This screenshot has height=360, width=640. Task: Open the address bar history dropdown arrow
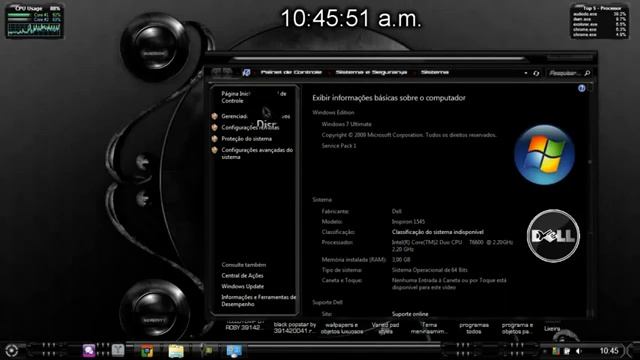[526, 73]
